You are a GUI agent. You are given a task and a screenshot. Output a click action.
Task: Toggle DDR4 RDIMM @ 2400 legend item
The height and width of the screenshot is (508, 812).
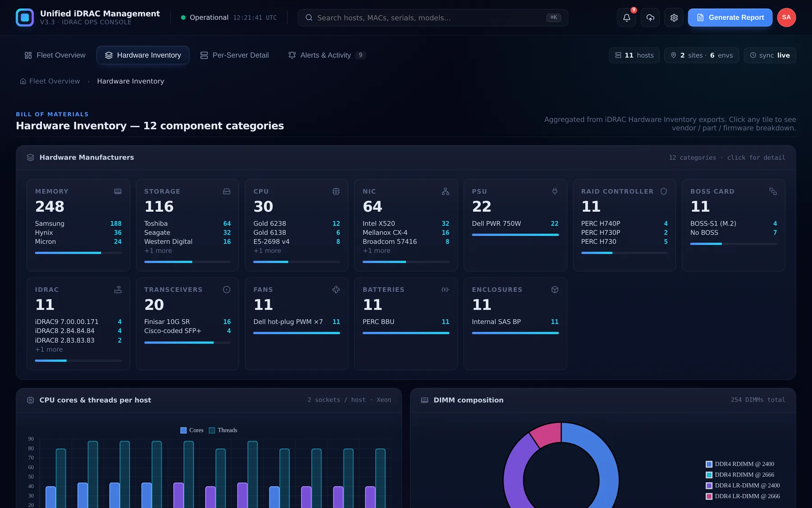tap(740, 464)
